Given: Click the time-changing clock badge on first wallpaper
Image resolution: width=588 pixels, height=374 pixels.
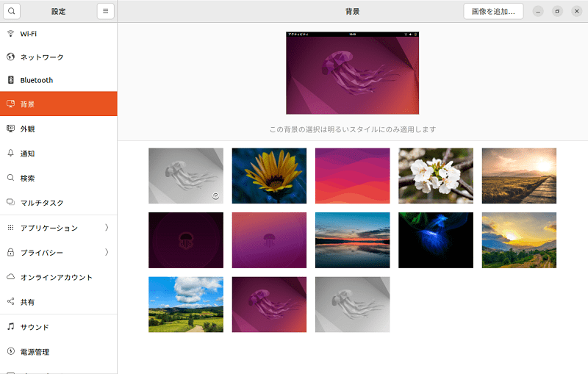Looking at the screenshot, I should coord(215,195).
